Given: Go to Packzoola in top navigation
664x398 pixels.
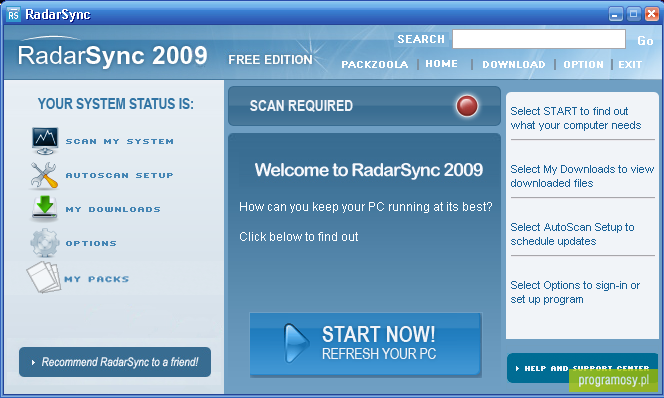Looking at the screenshot, I should click(375, 64).
